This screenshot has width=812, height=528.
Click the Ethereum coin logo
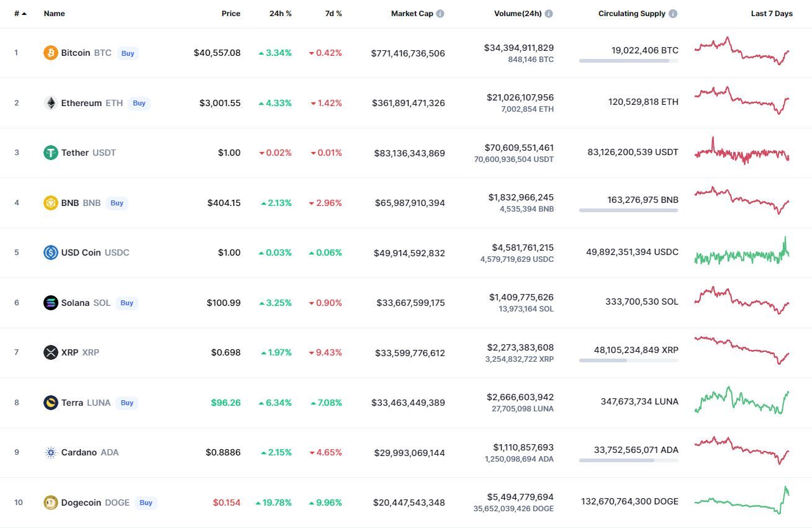coord(51,103)
